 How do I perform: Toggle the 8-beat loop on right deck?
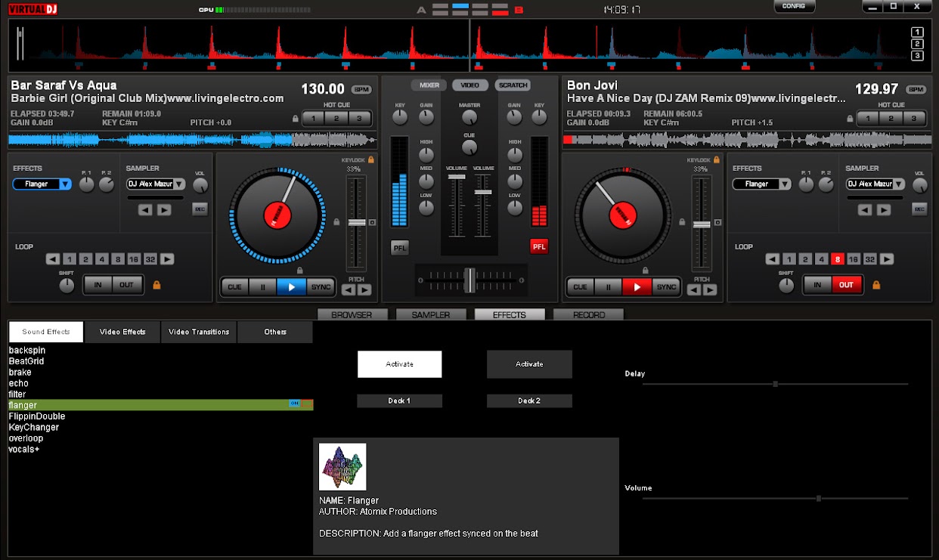point(837,259)
